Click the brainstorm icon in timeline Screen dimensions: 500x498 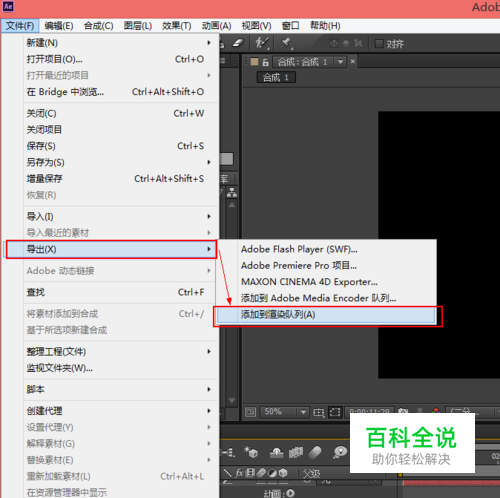[x=340, y=452]
